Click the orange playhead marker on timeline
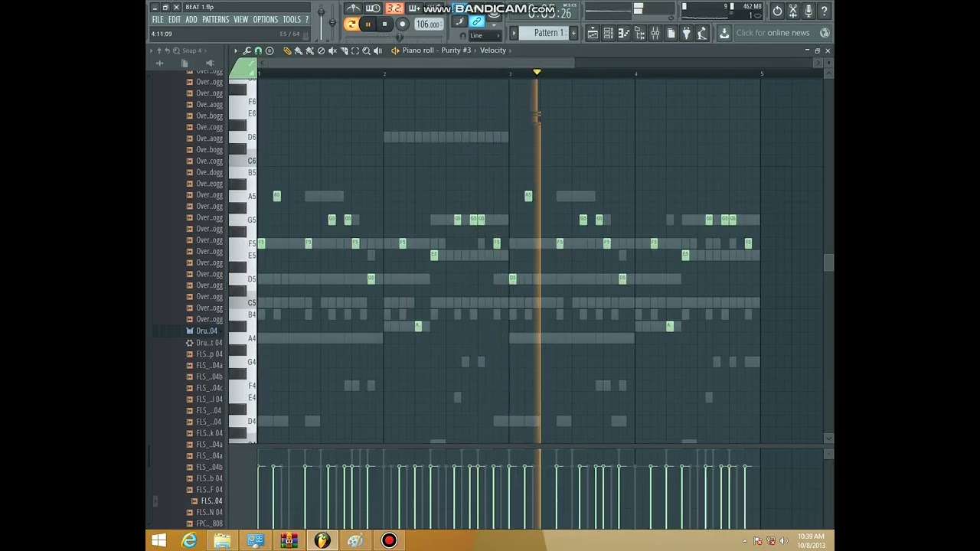 537,72
